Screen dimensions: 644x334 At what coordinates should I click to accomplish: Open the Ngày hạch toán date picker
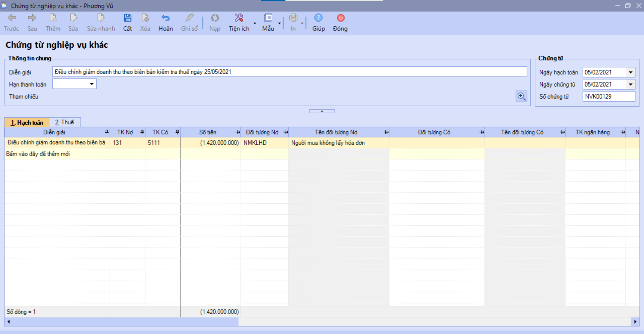tap(631, 72)
